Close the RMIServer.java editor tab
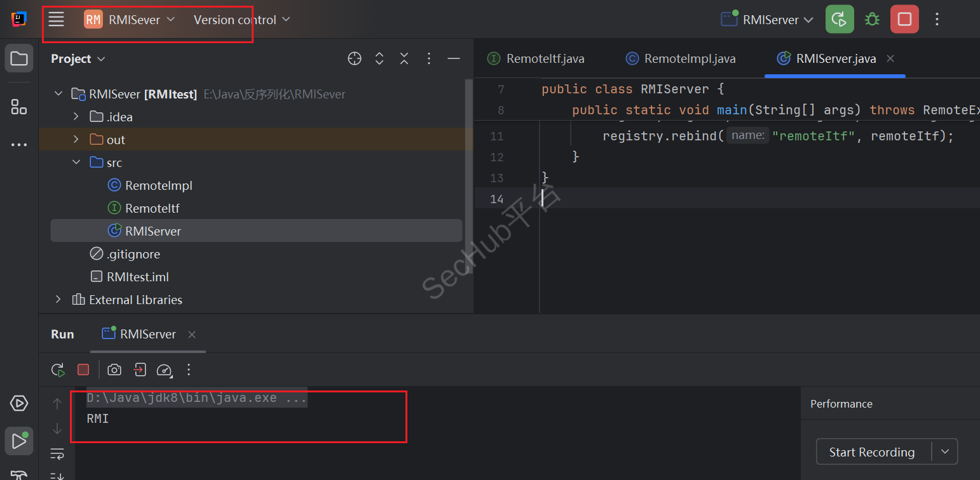The height and width of the screenshot is (480, 980). click(x=890, y=58)
